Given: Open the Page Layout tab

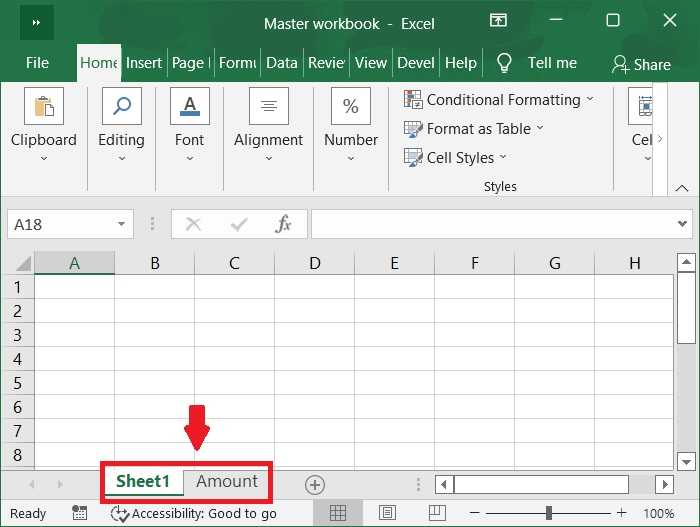Looking at the screenshot, I should [191, 63].
